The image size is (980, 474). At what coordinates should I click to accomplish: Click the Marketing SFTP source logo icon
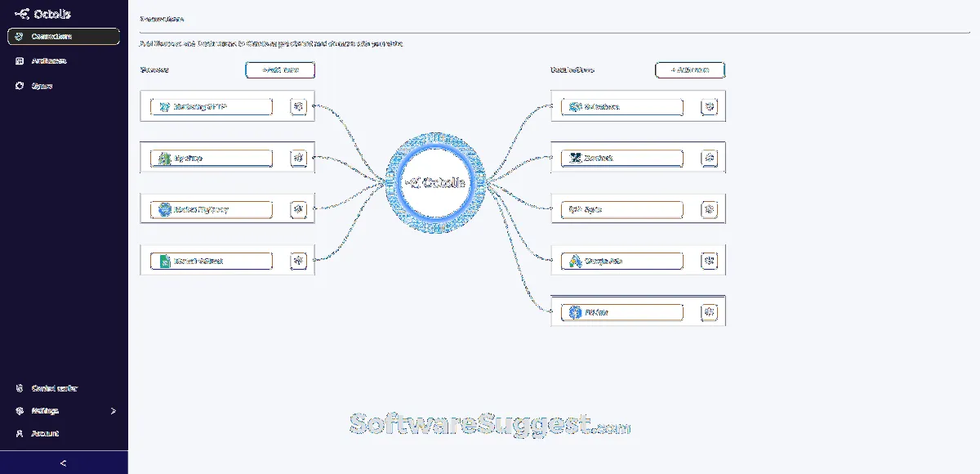(165, 107)
